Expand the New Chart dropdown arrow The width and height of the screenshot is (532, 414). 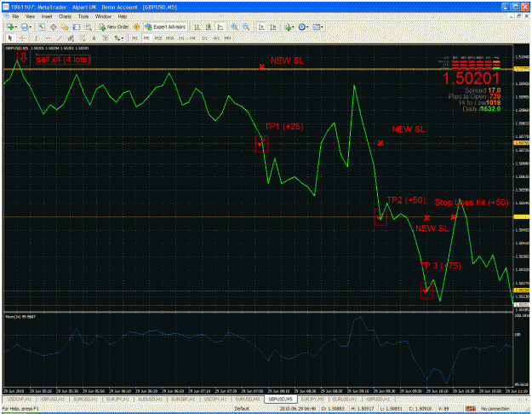pyautogui.click(x=16, y=27)
